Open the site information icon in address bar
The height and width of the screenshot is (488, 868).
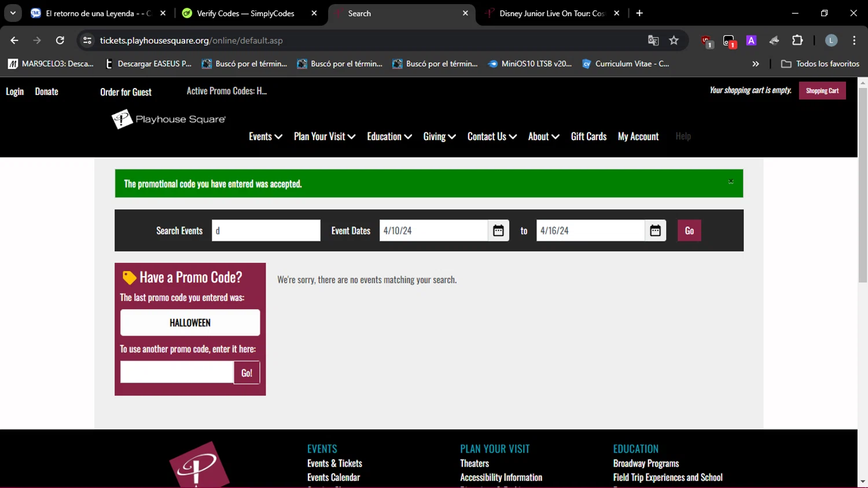pos(87,41)
